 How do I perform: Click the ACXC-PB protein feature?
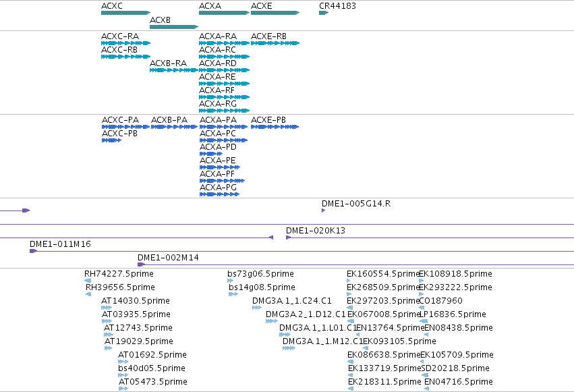click(112, 140)
